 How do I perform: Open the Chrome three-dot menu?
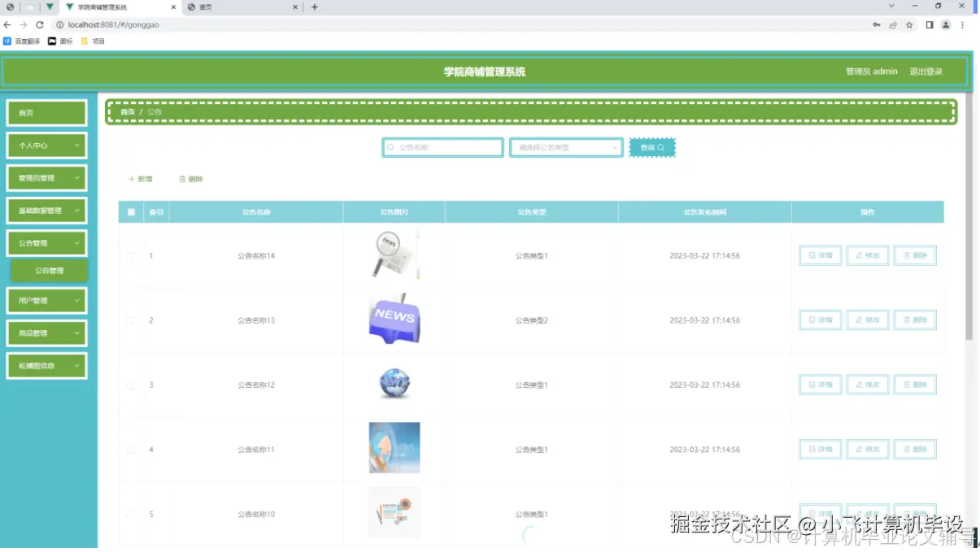click(x=963, y=25)
